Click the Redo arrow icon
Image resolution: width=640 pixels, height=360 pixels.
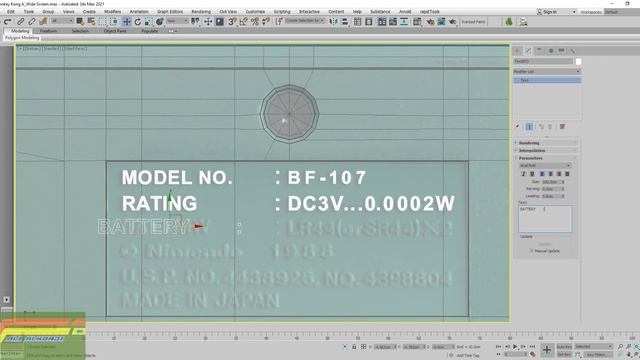click(x=7, y=21)
